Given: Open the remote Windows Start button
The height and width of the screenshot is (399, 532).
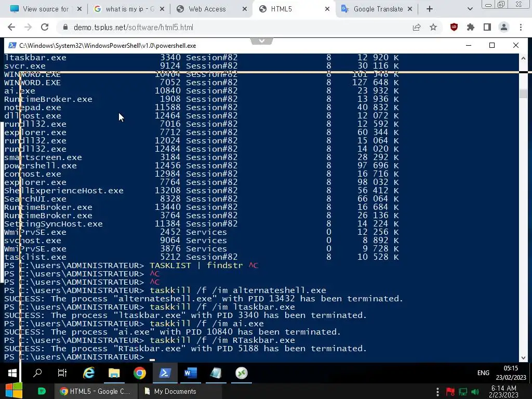Looking at the screenshot, I should tap(12, 373).
